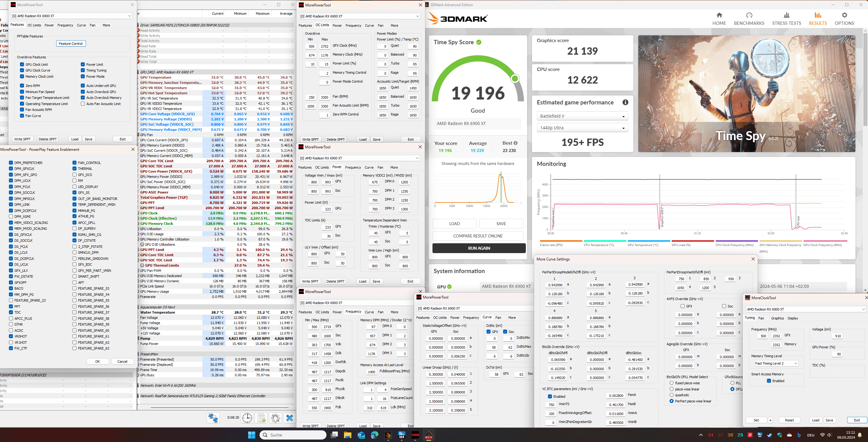Click More tab in StaticVoltageOffset curve window

(512, 318)
